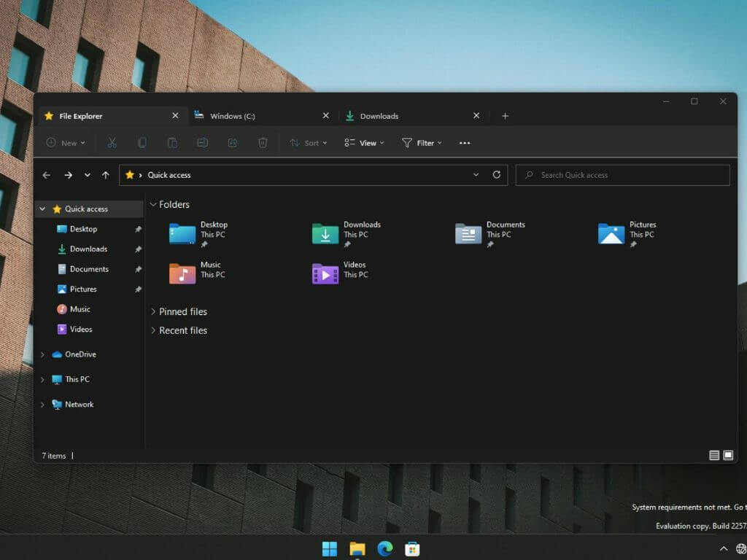
Task: Add a new tab with plus button
Action: (x=505, y=116)
